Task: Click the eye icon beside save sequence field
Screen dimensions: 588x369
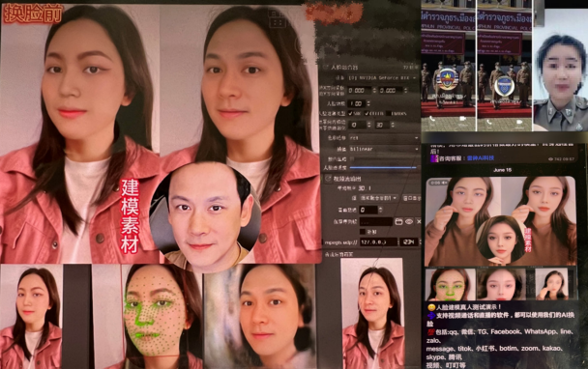Action: click(409, 222)
